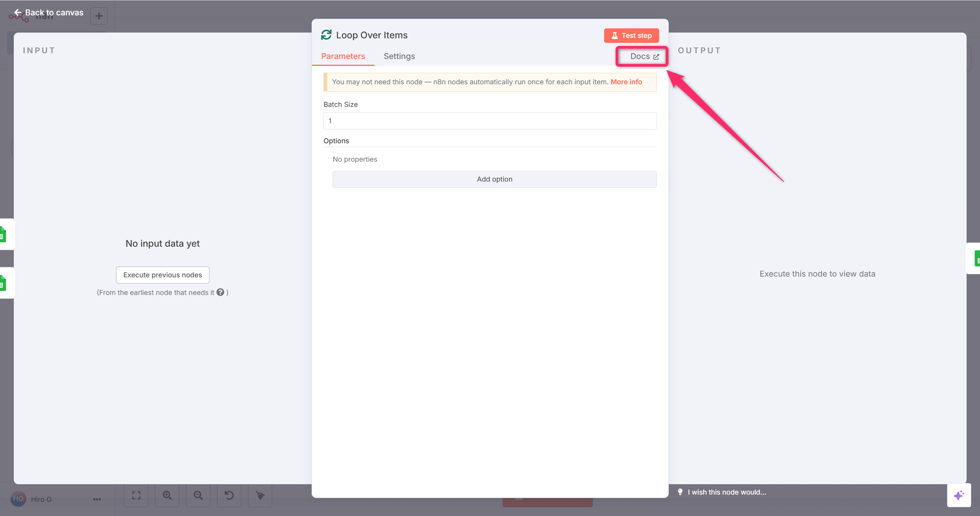This screenshot has height=516, width=980.
Task: Click 'I wish this node would...' feedback
Action: pyautogui.click(x=727, y=492)
